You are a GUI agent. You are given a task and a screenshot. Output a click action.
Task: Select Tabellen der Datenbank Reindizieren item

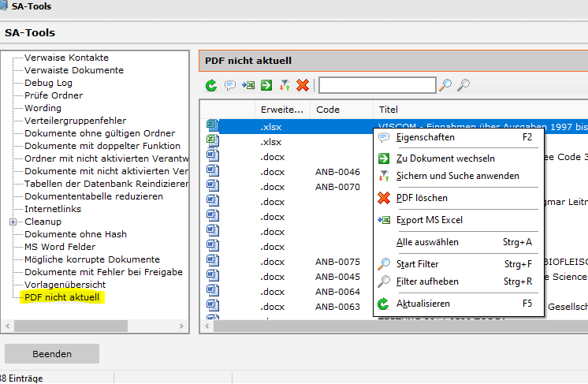[106, 184]
